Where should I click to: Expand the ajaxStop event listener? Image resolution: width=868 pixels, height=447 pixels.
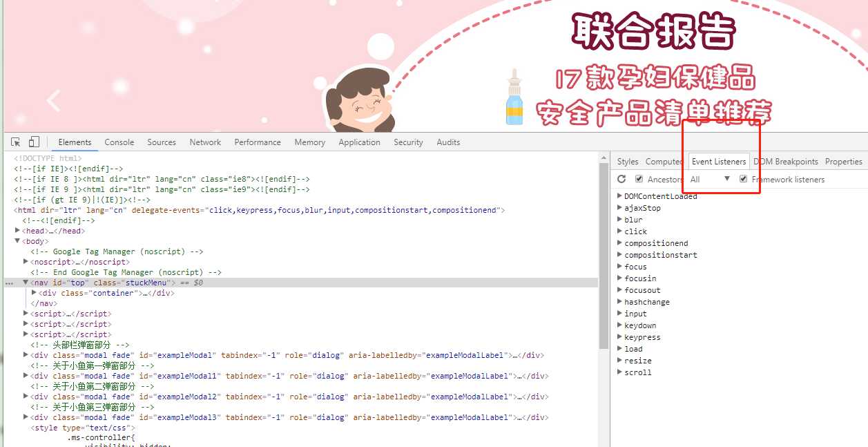pyautogui.click(x=619, y=208)
